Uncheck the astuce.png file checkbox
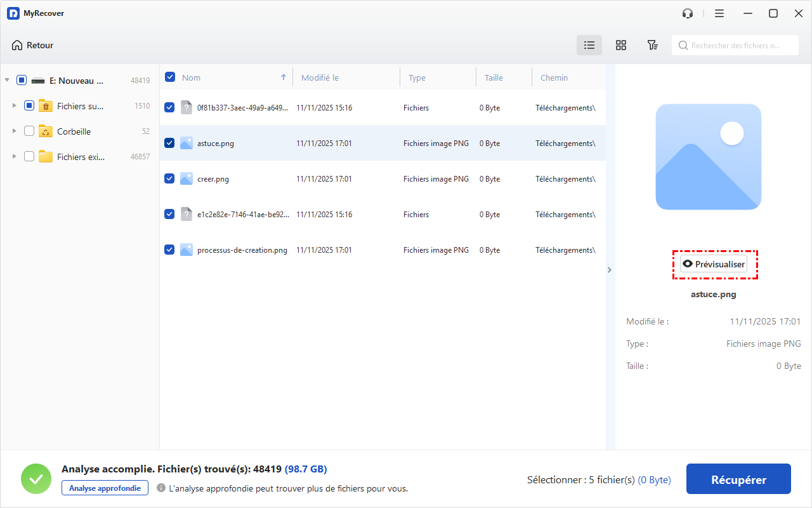Screen dimensions: 812x508 (x=169, y=143)
